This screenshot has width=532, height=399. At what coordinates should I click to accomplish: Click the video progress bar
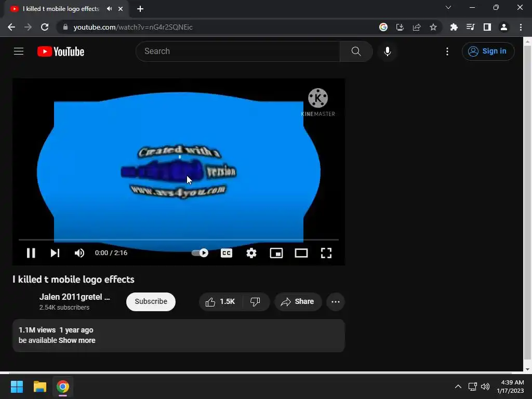click(179, 240)
